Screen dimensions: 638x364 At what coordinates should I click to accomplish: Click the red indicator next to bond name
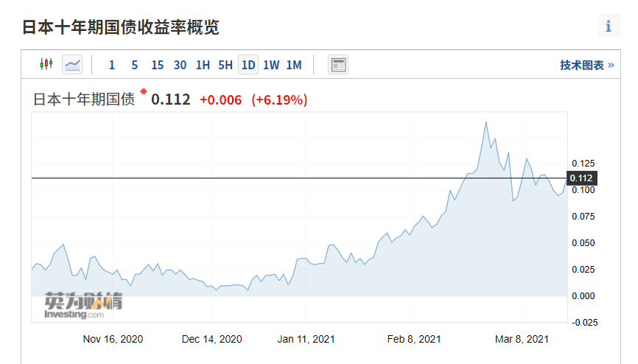point(144,94)
